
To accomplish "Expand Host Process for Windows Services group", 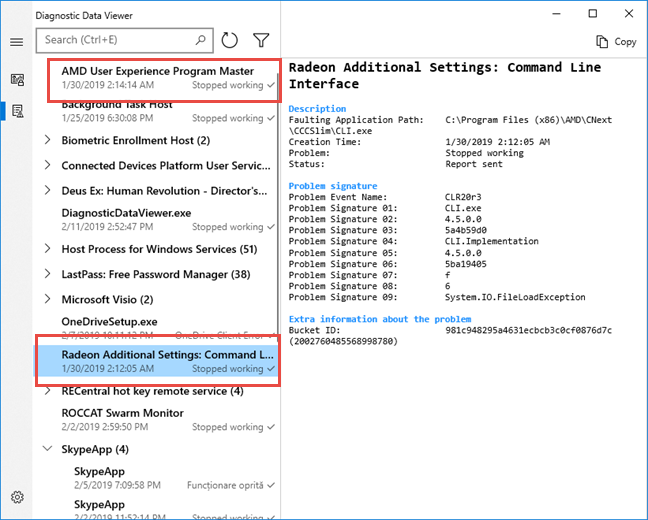I will point(48,249).
